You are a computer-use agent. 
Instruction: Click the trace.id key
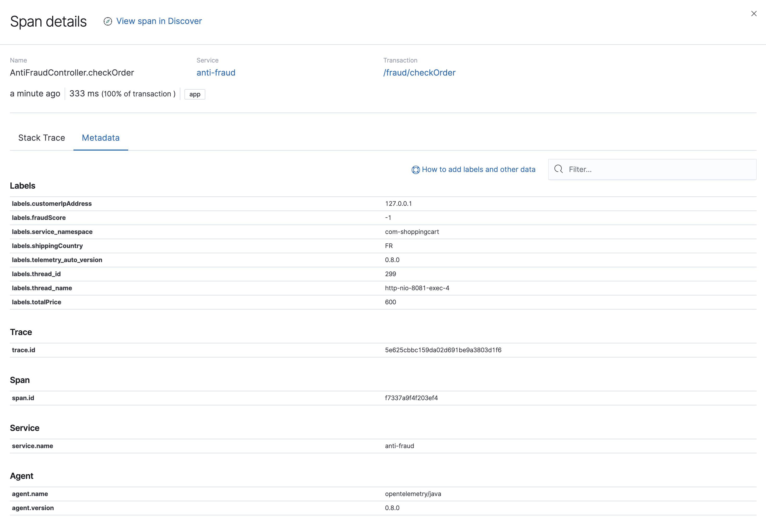tap(24, 350)
